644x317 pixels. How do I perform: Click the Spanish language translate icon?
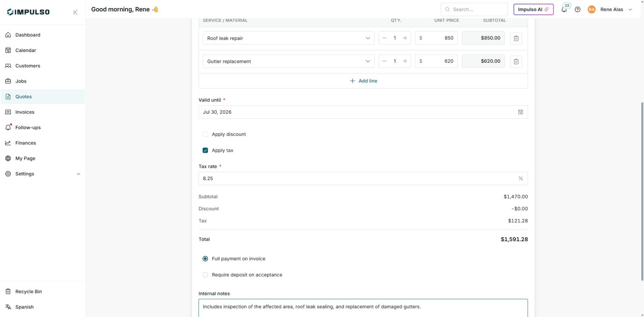pyautogui.click(x=8, y=307)
